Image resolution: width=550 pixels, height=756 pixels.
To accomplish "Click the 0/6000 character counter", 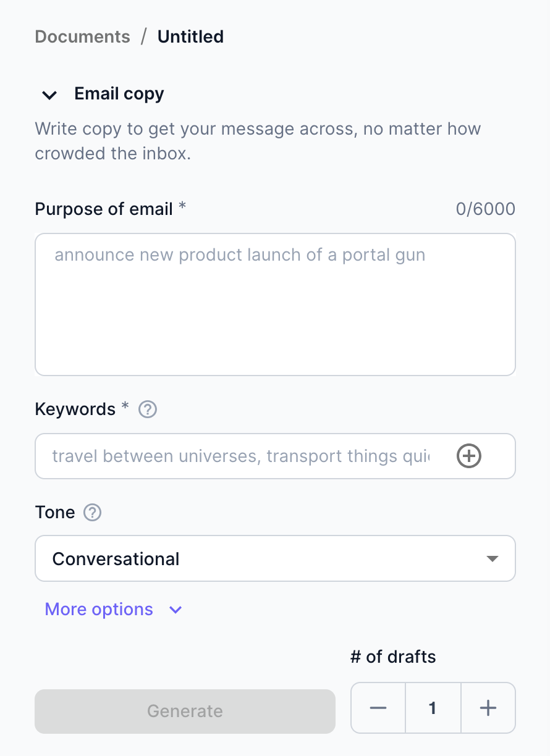I will (x=485, y=209).
